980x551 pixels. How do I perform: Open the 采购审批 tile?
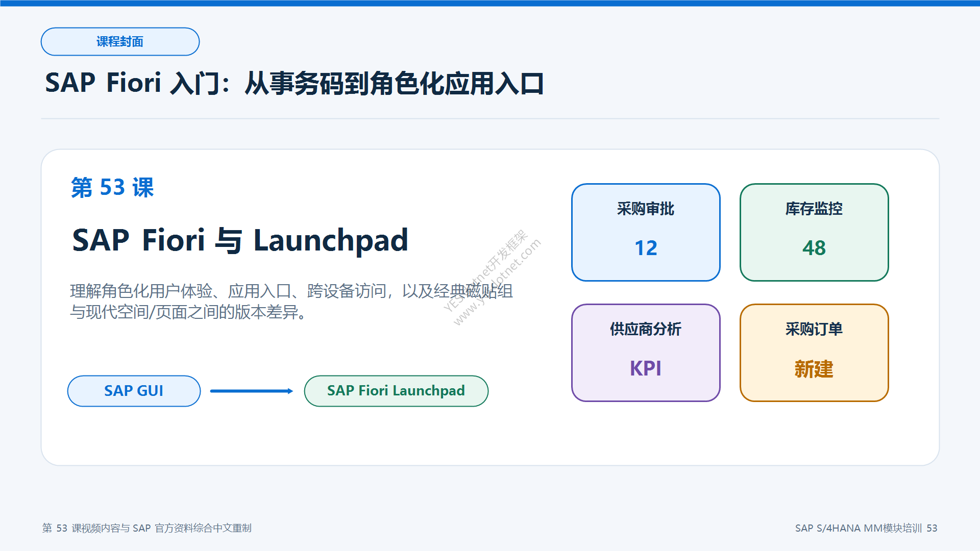point(646,232)
